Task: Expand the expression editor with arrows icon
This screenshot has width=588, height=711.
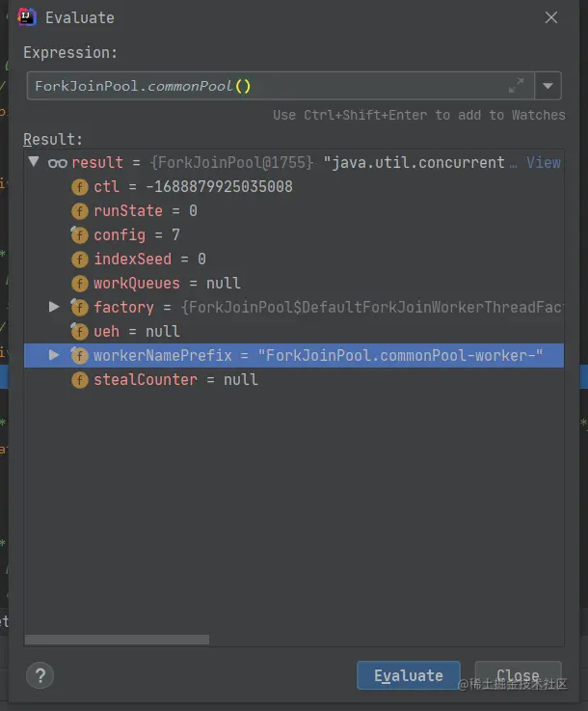Action: (516, 85)
